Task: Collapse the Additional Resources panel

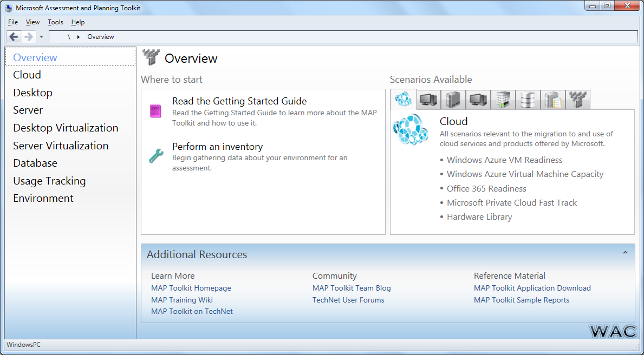Action: click(x=625, y=252)
